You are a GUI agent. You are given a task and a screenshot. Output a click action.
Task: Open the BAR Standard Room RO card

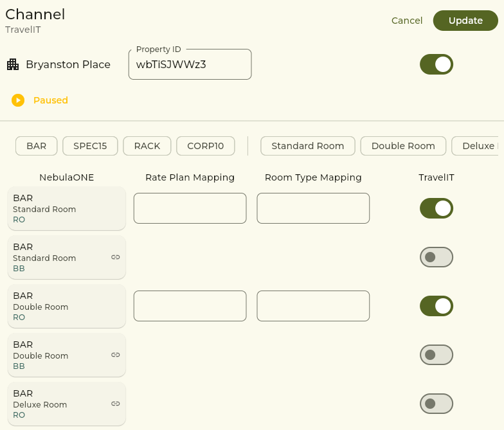67,208
